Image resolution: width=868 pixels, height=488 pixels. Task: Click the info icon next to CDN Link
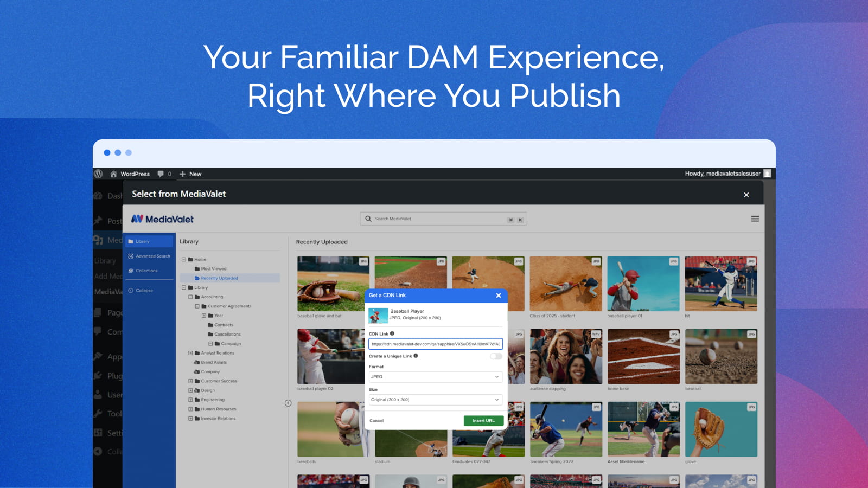[392, 333]
